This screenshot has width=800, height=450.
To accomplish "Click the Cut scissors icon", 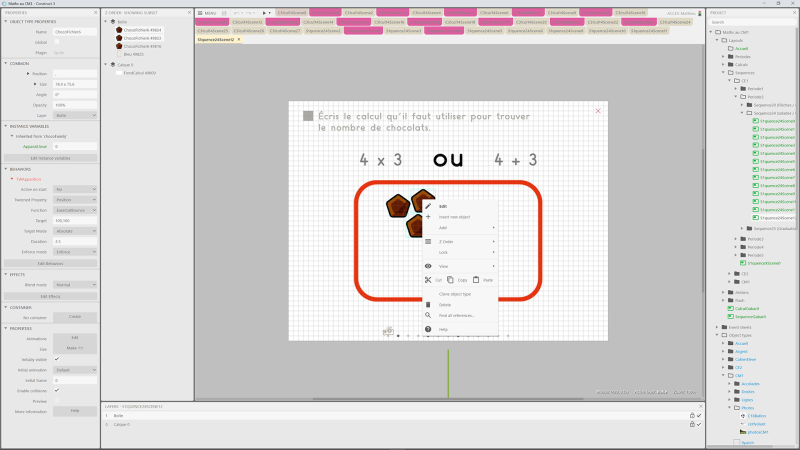I will pyautogui.click(x=428, y=280).
